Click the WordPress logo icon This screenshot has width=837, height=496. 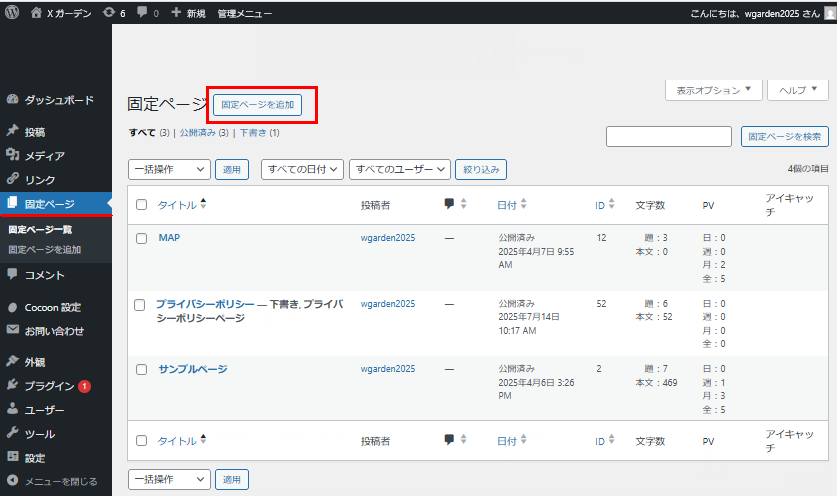[12, 12]
